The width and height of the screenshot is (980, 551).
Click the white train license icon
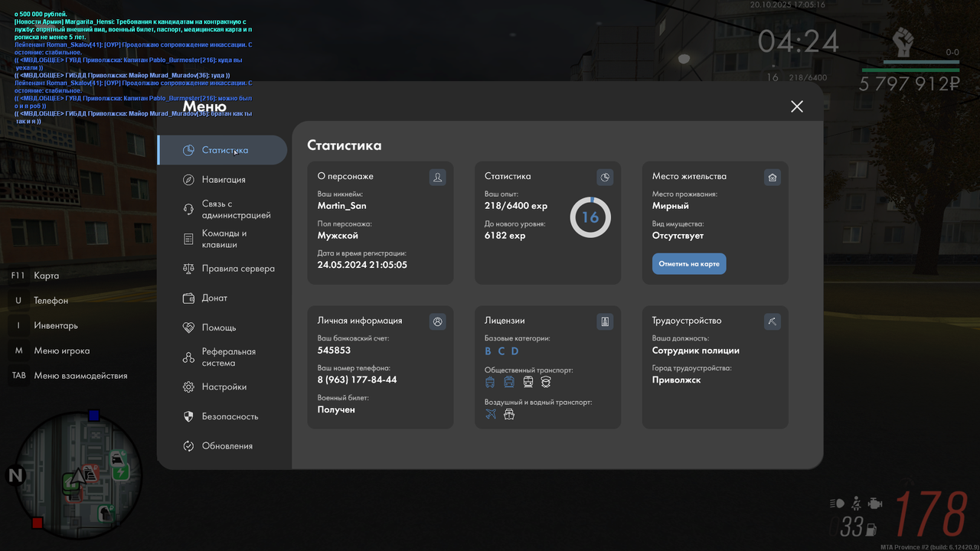(528, 382)
